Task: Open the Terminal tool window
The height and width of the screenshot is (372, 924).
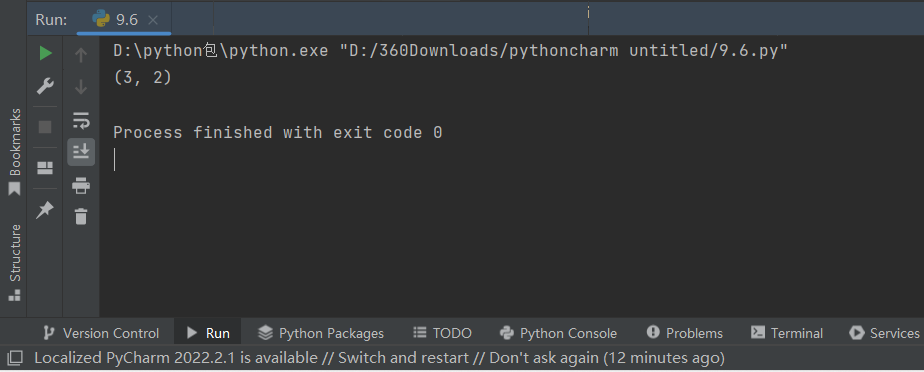Action: pyautogui.click(x=787, y=333)
